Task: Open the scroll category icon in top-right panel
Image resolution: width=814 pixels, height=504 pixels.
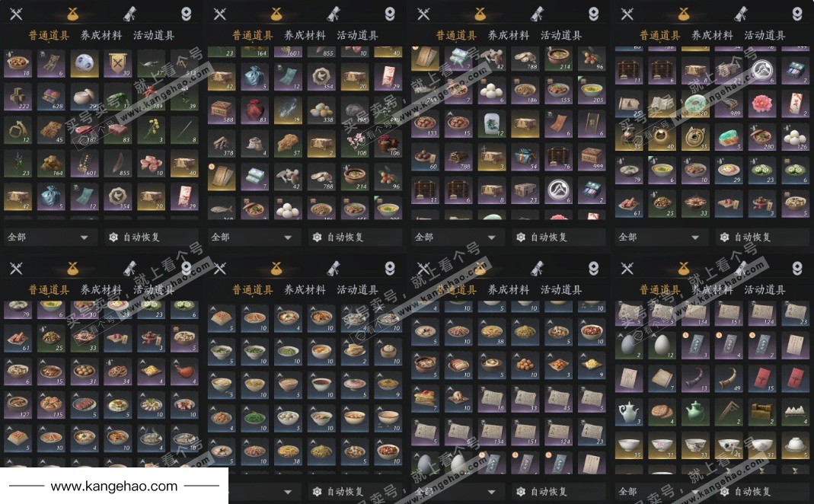Action: (742, 14)
